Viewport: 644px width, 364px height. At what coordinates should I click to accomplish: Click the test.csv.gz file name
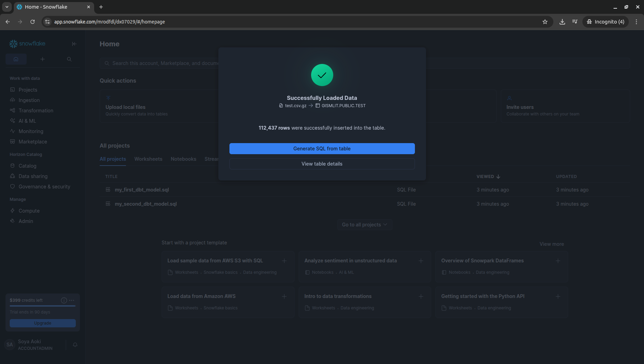coord(296,106)
